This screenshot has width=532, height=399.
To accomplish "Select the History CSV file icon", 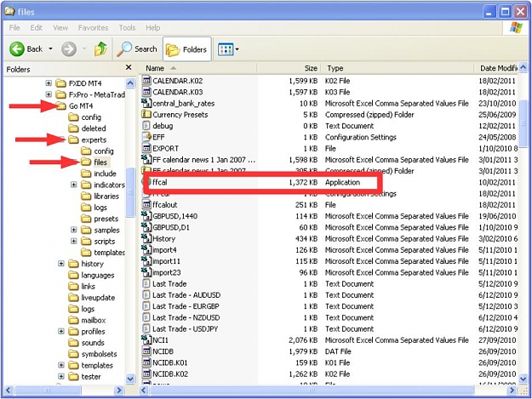I will pos(146,238).
